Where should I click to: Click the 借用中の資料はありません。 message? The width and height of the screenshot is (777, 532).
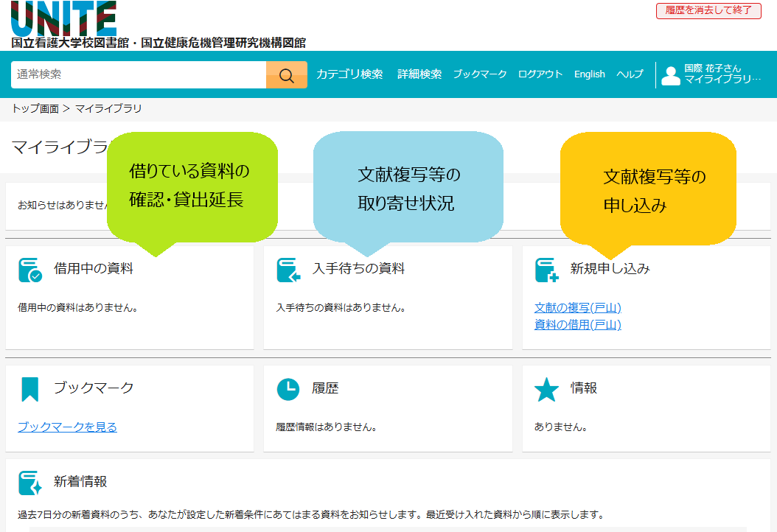(78, 307)
